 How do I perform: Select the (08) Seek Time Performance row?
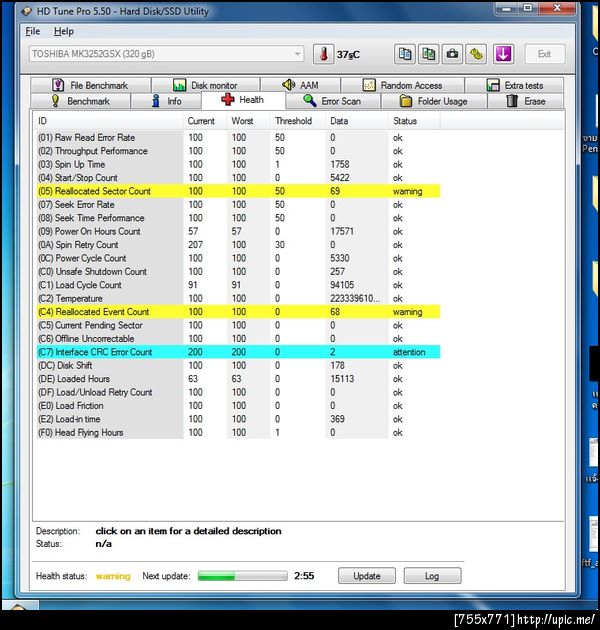[238, 218]
